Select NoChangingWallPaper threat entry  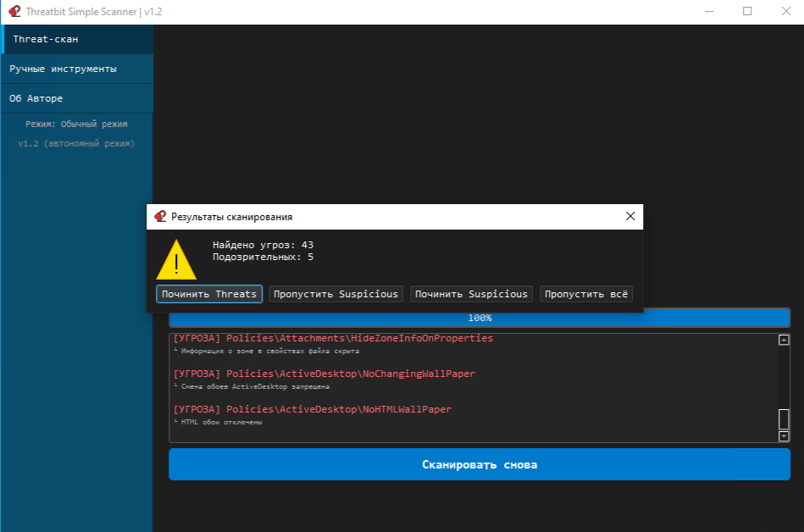(x=324, y=374)
